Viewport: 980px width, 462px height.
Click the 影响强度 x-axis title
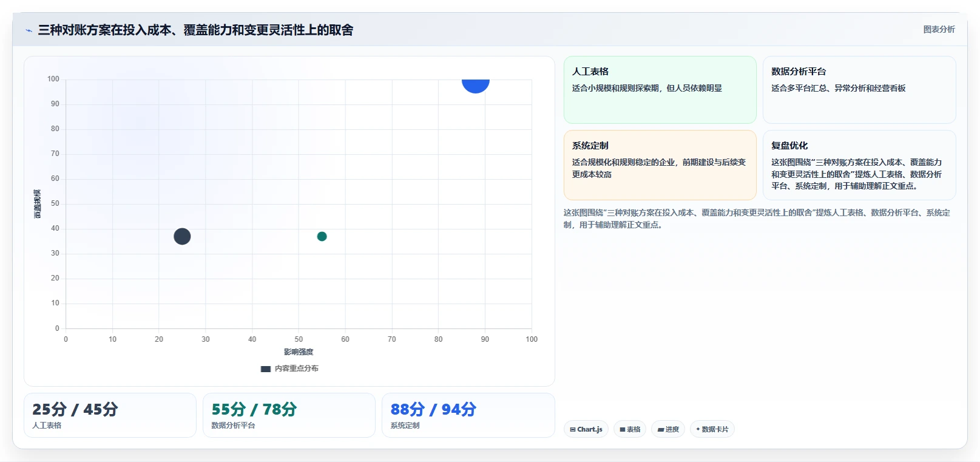pyautogui.click(x=299, y=352)
